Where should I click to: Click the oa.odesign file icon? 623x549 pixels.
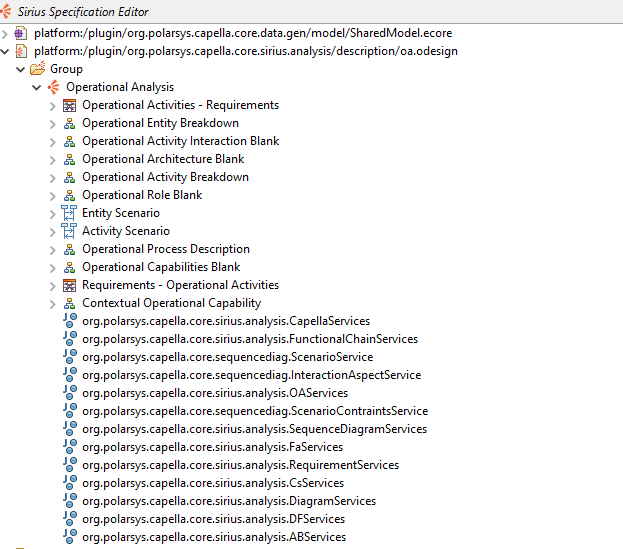click(x=21, y=51)
